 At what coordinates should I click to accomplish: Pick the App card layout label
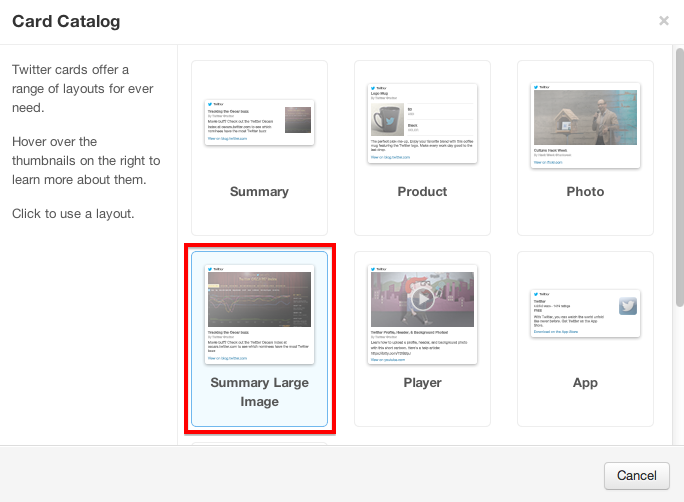click(x=585, y=383)
